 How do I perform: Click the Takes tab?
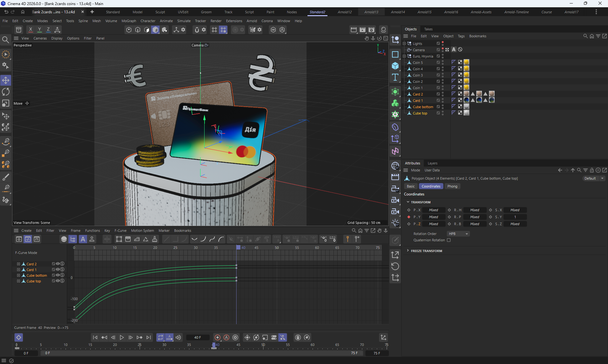(x=428, y=29)
